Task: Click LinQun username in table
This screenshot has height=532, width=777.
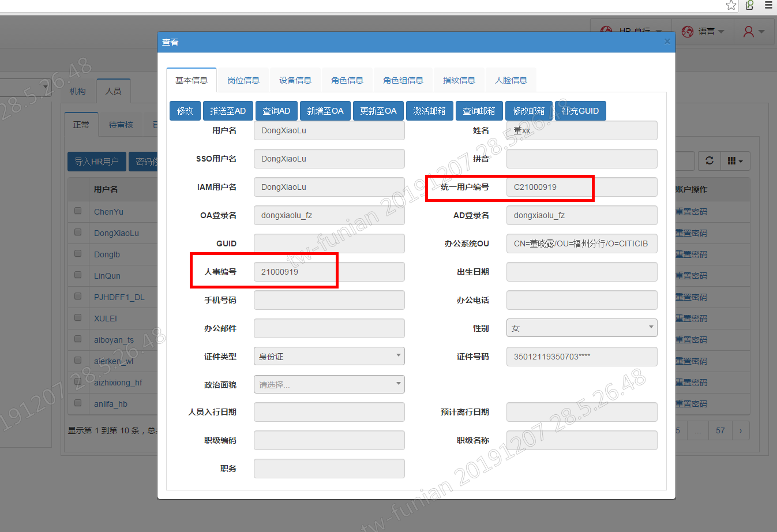Action: 107,276
